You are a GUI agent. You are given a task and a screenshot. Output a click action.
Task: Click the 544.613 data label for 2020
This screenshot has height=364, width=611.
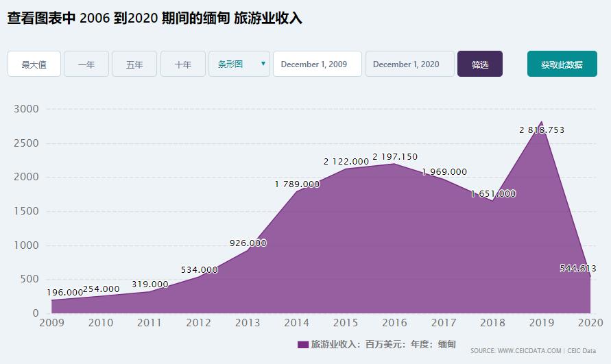[x=579, y=269]
